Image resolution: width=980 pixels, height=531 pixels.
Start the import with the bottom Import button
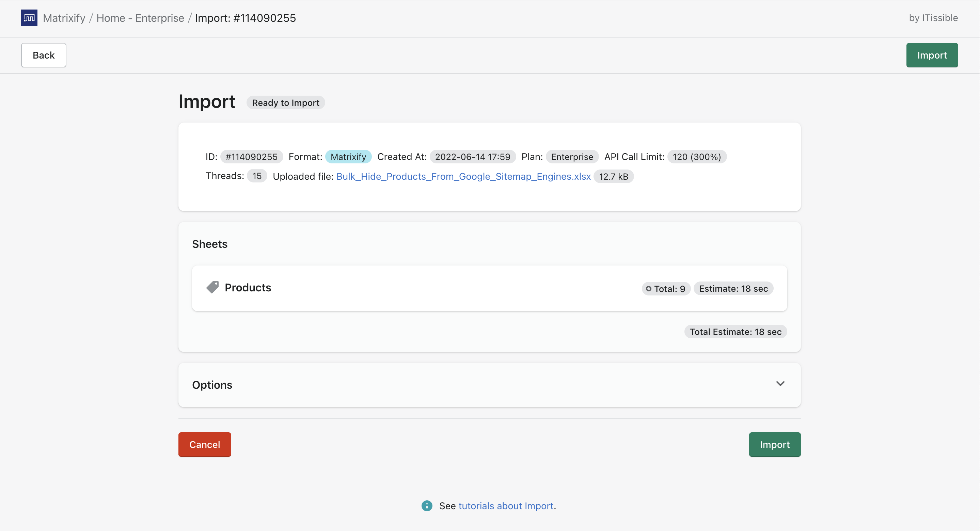coord(775,444)
